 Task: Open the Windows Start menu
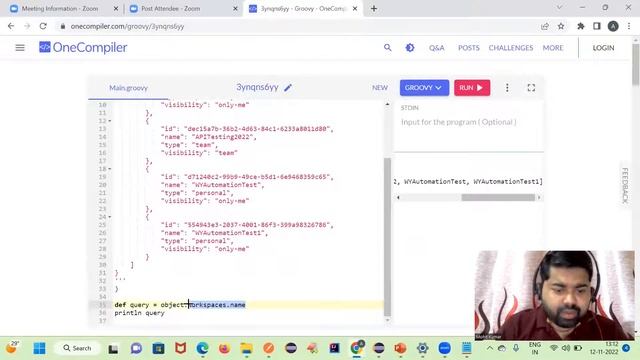(40, 348)
